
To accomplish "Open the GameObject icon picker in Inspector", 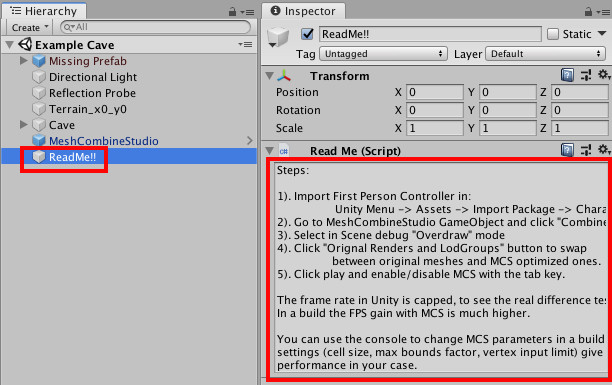I will point(278,38).
